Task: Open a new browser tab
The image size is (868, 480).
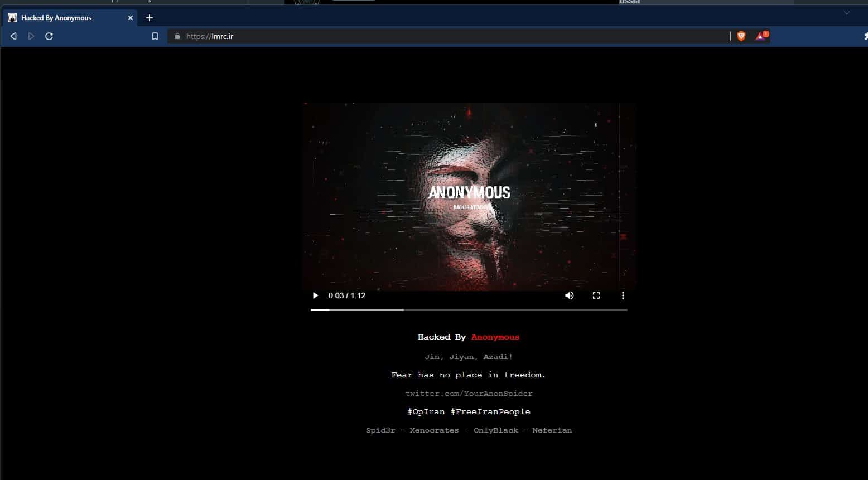Action: coord(149,18)
